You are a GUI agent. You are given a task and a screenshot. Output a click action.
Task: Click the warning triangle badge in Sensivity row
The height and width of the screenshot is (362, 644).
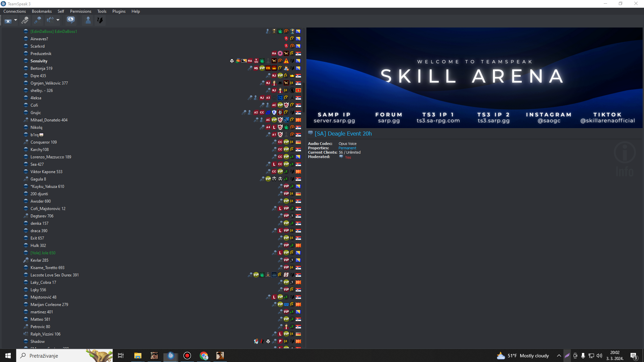tap(286, 61)
